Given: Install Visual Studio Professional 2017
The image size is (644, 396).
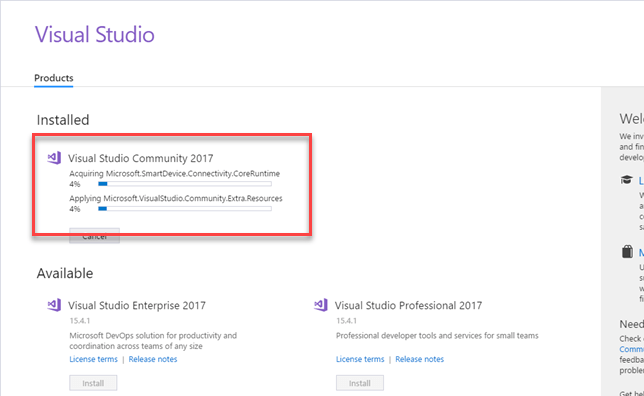Looking at the screenshot, I should pos(360,383).
